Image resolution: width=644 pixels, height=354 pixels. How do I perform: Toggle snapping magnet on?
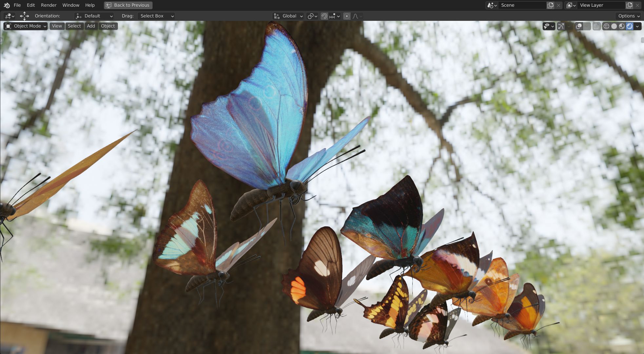pos(324,16)
